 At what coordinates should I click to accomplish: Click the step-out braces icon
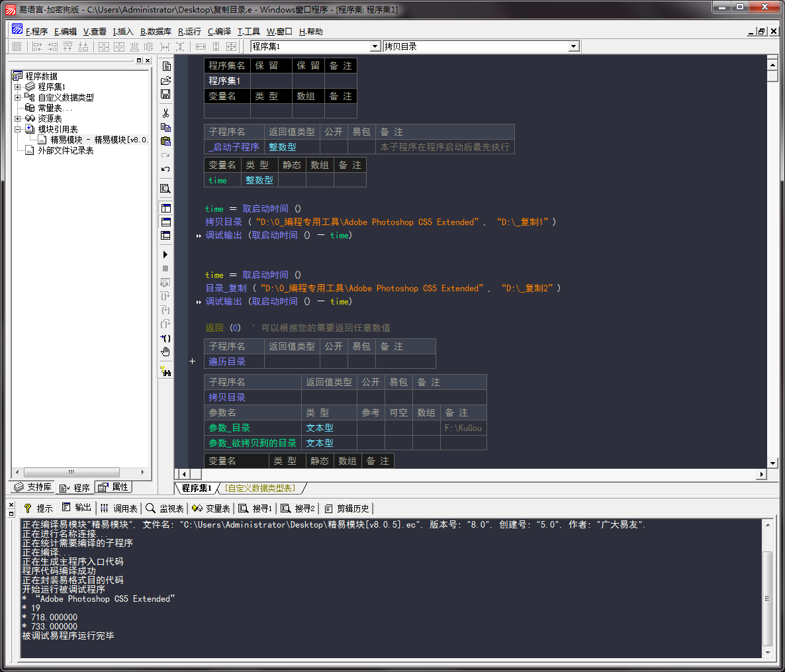tap(165, 324)
